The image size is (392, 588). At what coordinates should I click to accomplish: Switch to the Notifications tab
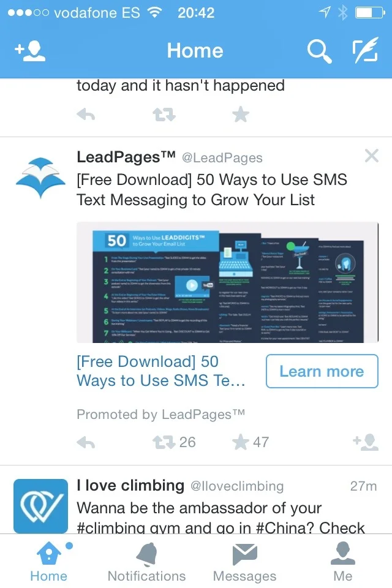[x=146, y=562]
